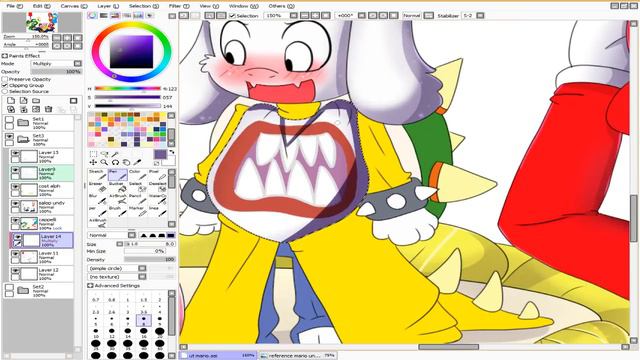This screenshot has height=360, width=640.
Task: Toggle the Selection checkbox in toolbar
Action: point(232,16)
